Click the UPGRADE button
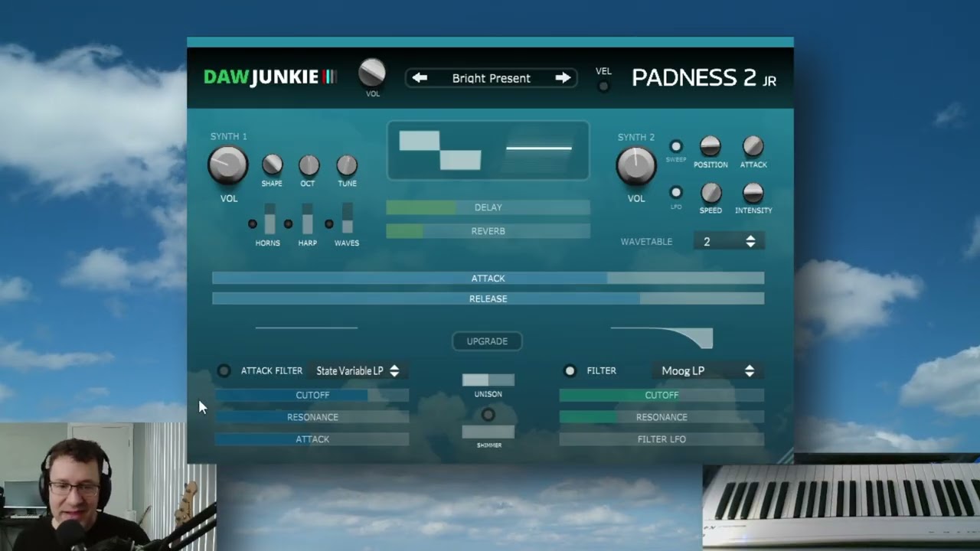 click(x=487, y=341)
